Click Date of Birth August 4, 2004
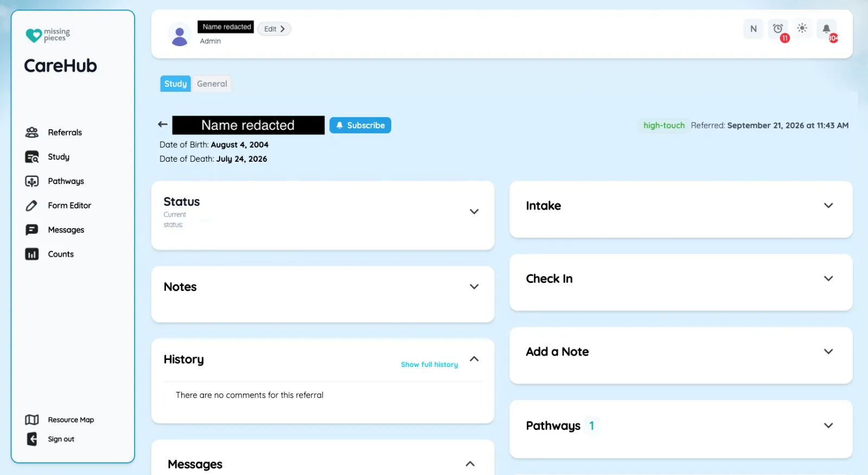 tap(214, 145)
